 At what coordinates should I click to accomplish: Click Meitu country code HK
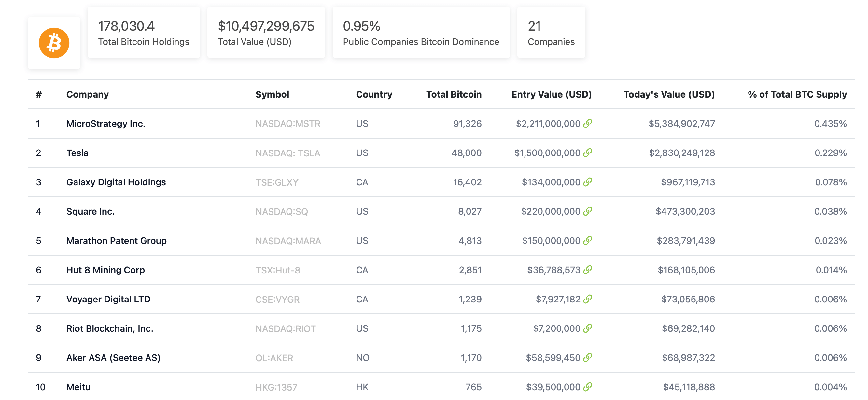[362, 387]
